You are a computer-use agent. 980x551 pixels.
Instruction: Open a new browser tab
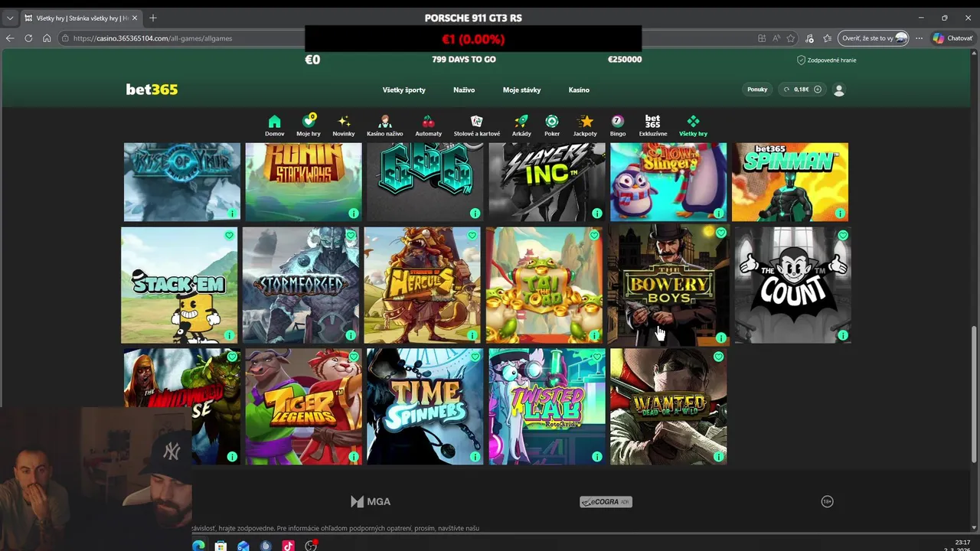click(152, 18)
